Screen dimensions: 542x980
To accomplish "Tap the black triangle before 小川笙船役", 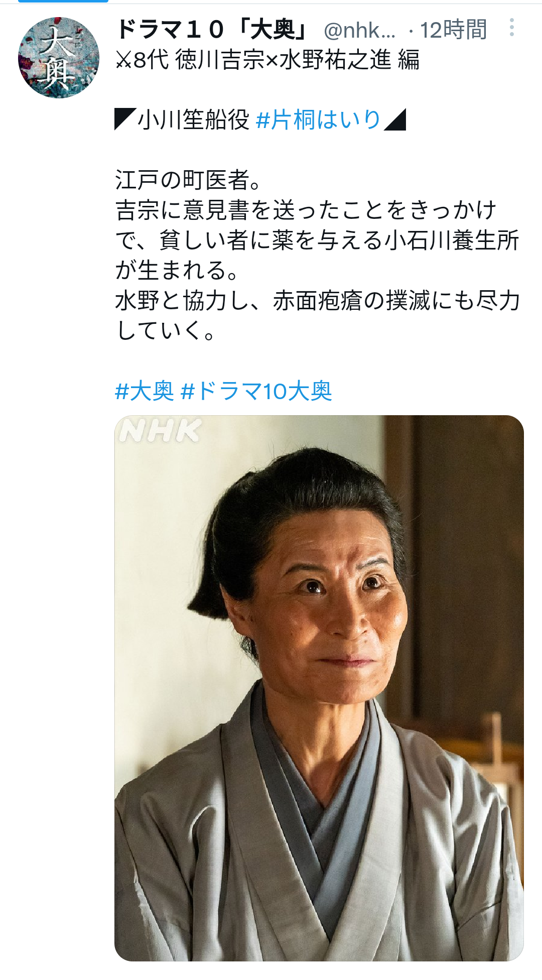I will click(125, 119).
